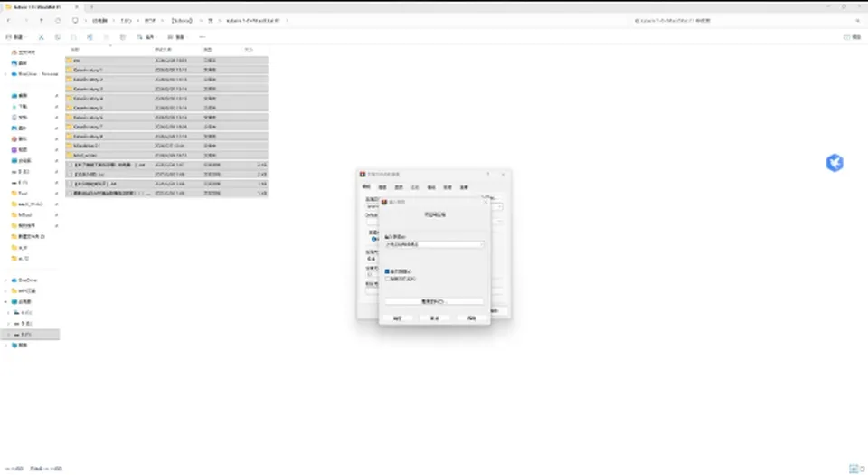
Task: Open 桌面 Desktop in quick access
Action: click(19, 96)
